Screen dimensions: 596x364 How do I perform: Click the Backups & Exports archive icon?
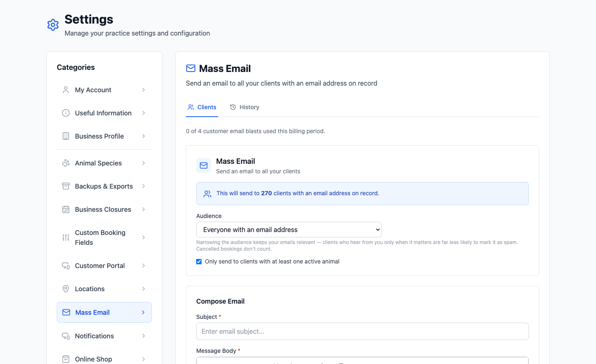click(x=66, y=186)
